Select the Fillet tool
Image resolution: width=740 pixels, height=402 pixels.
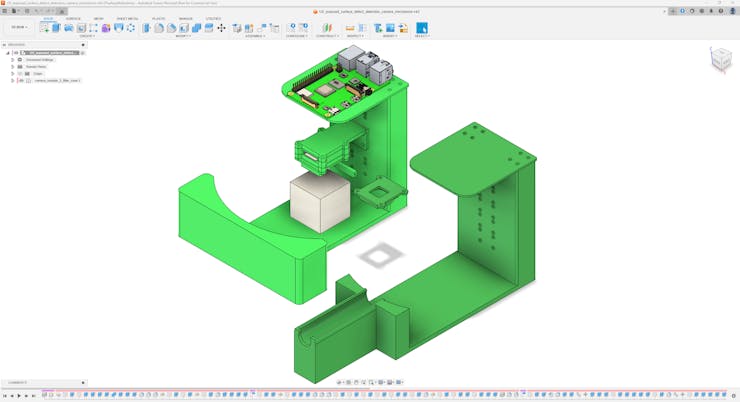point(159,28)
